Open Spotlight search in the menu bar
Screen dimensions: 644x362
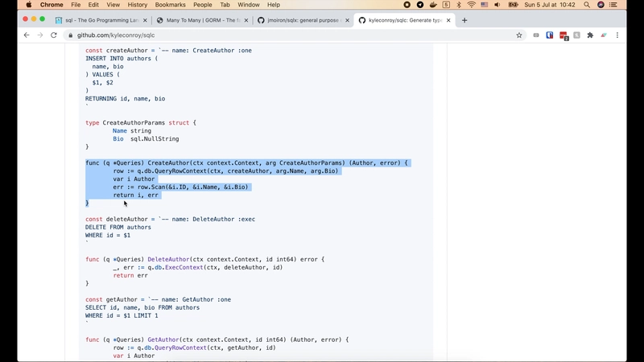click(x=585, y=5)
